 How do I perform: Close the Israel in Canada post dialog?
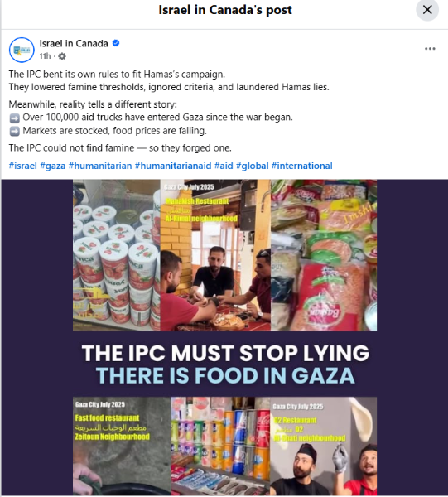[427, 10]
